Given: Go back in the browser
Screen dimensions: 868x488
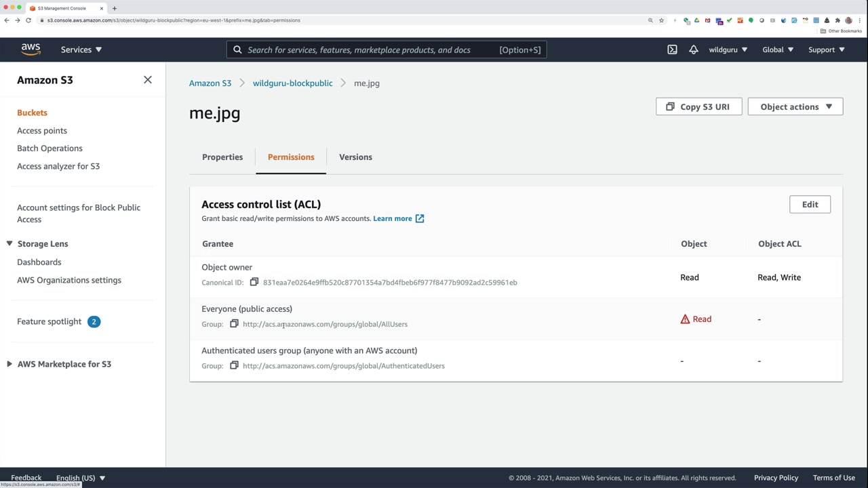Looking at the screenshot, I should [7, 20].
